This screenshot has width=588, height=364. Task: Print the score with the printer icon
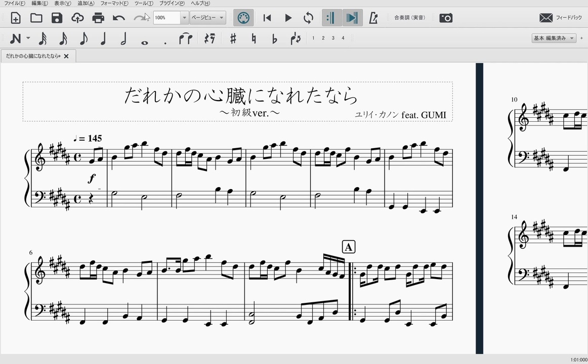pos(98,18)
